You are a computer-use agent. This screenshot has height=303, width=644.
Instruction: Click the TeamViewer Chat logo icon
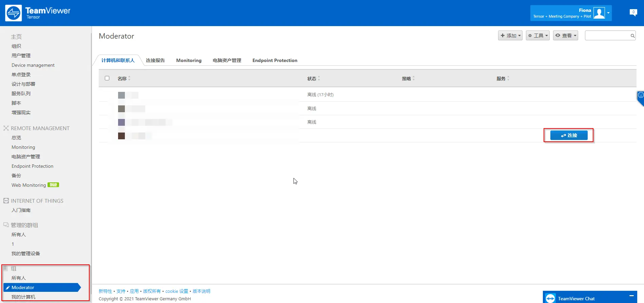[x=550, y=298]
